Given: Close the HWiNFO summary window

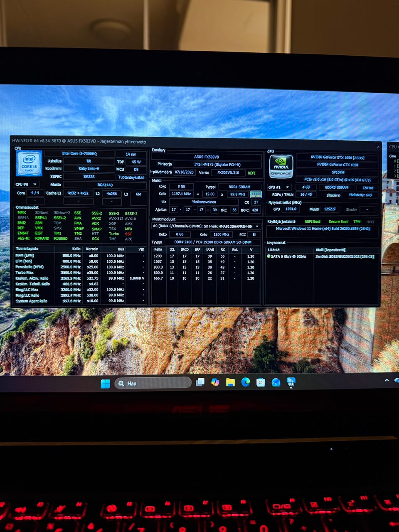Looking at the screenshot, I should pos(378,147).
